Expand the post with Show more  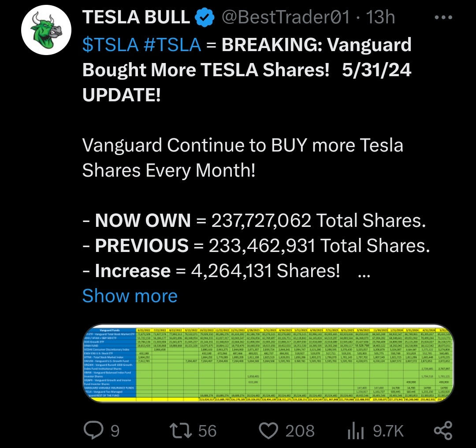pyautogui.click(x=130, y=296)
